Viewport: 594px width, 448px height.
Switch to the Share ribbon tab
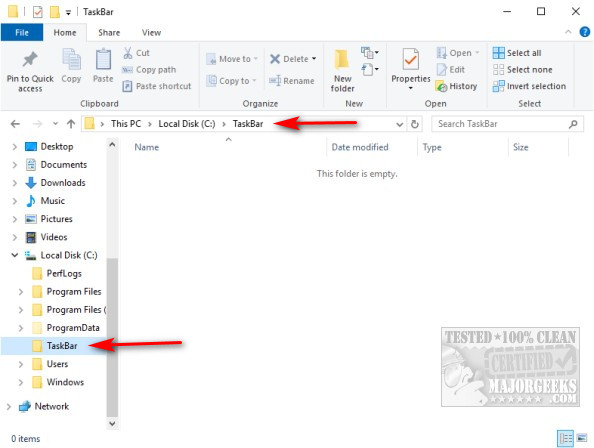pyautogui.click(x=109, y=33)
